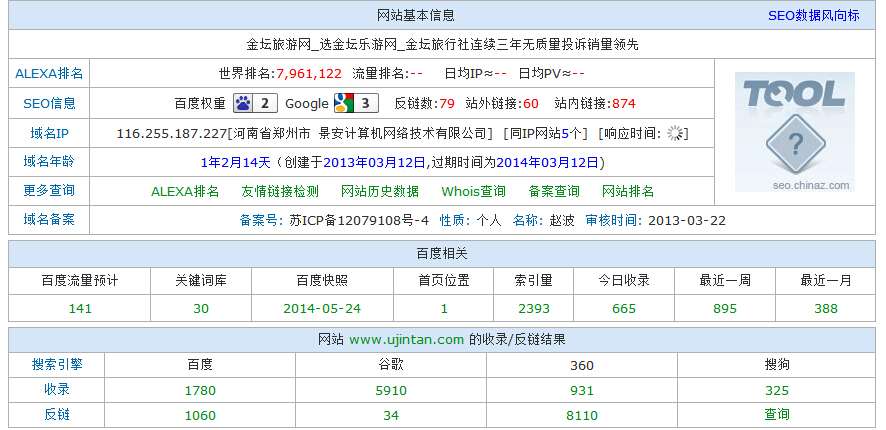
Task: Click the same-IP sites count 5
Action: pyautogui.click(x=565, y=133)
